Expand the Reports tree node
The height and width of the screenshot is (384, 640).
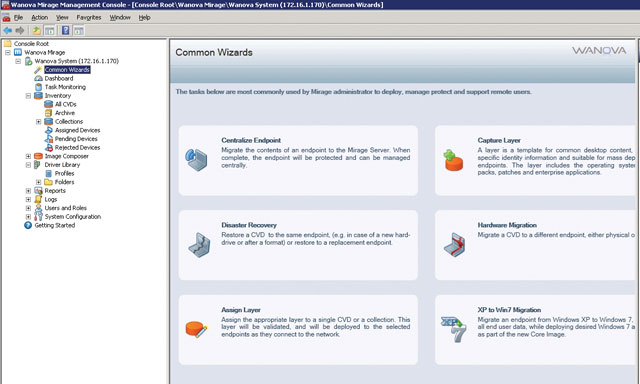point(28,191)
